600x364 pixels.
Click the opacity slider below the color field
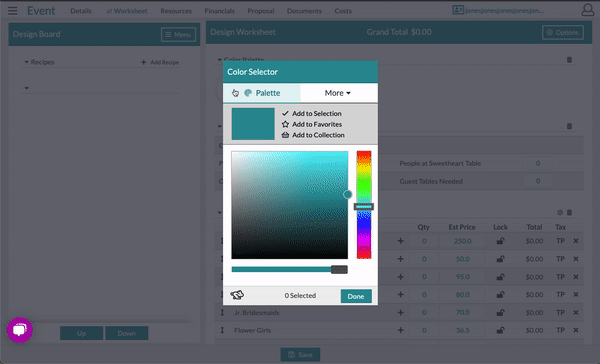pyautogui.click(x=290, y=269)
